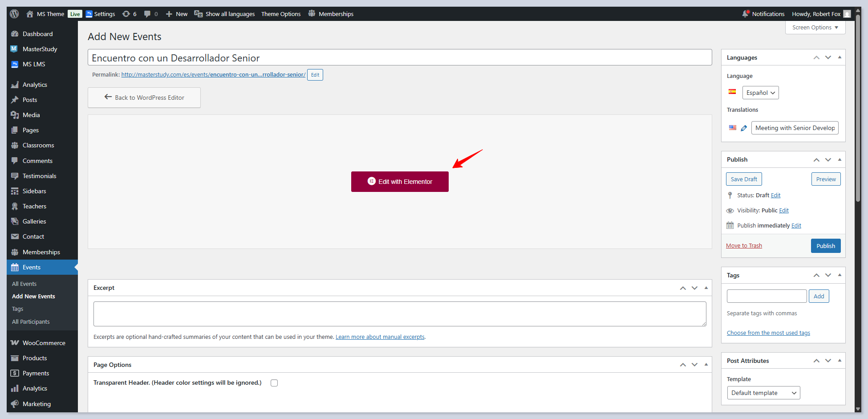Open Theme Options in admin bar
This screenshot has width=868, height=419.
pos(280,14)
